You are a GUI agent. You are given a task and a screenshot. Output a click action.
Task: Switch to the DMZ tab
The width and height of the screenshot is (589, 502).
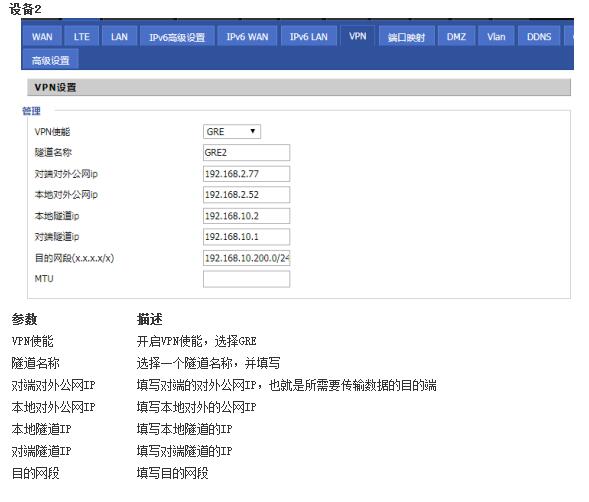[456, 36]
